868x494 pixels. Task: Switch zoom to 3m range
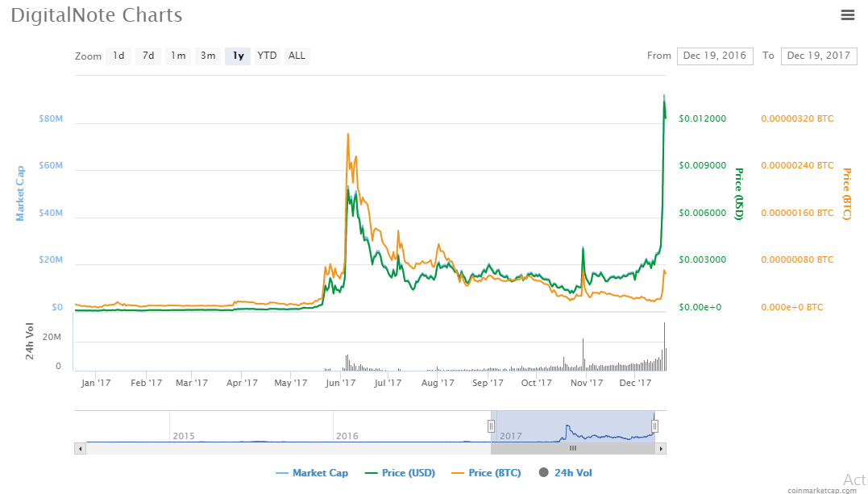click(208, 56)
